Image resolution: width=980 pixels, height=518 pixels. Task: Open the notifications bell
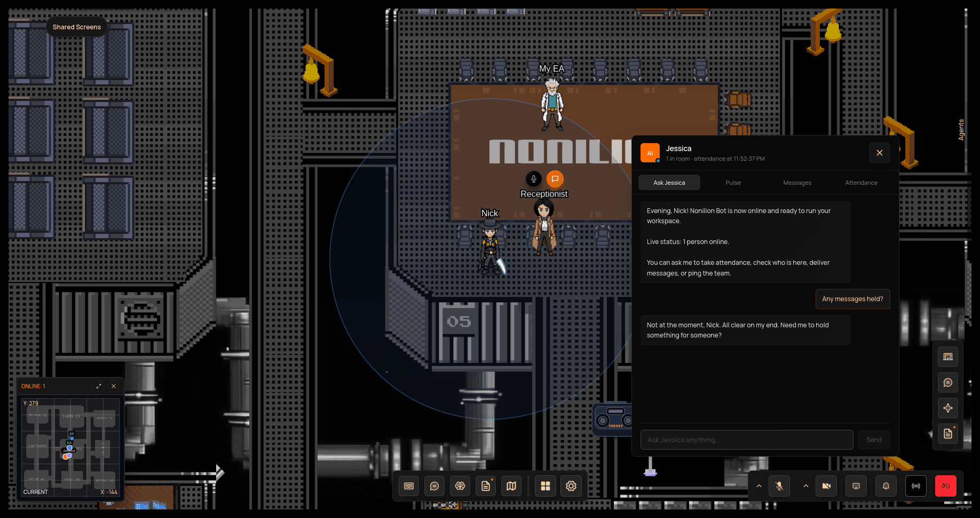coord(886,486)
